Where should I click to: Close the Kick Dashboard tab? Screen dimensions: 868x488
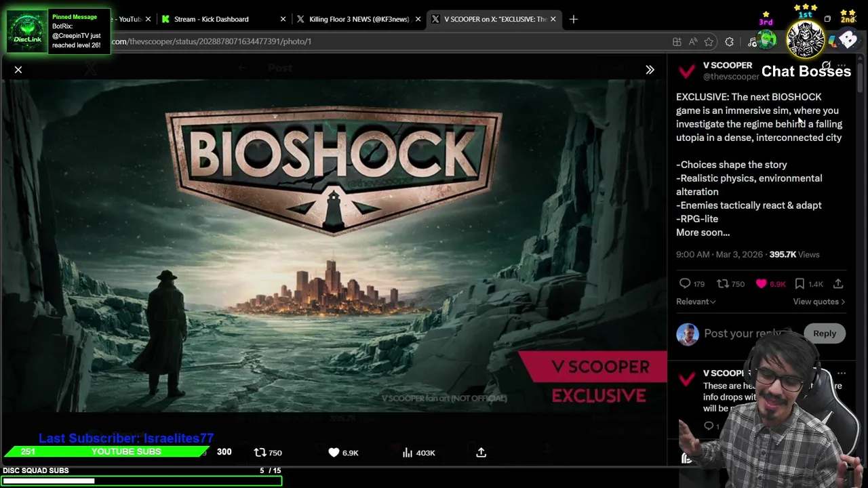point(283,19)
